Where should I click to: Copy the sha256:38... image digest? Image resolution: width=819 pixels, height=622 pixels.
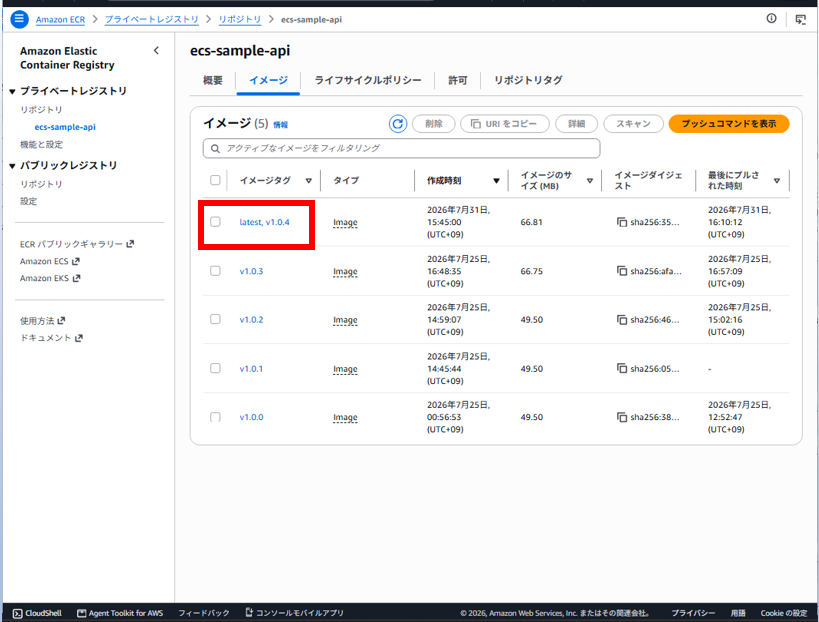click(622, 417)
